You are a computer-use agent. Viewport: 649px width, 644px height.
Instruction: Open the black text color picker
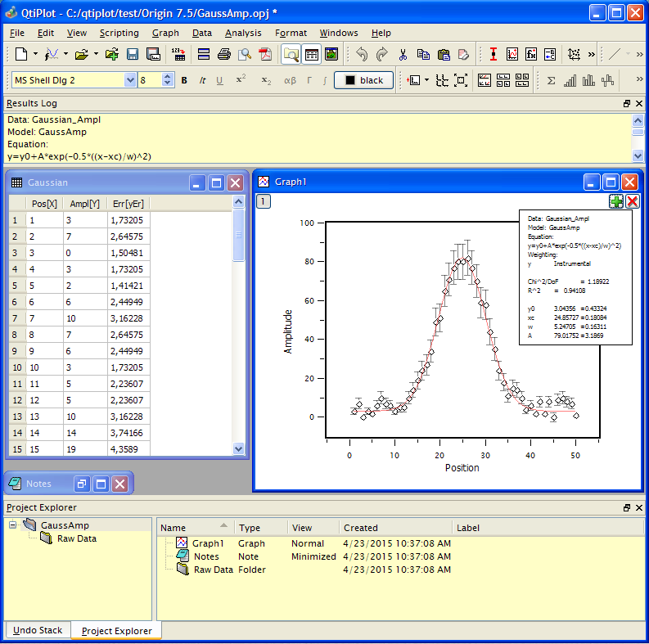363,80
